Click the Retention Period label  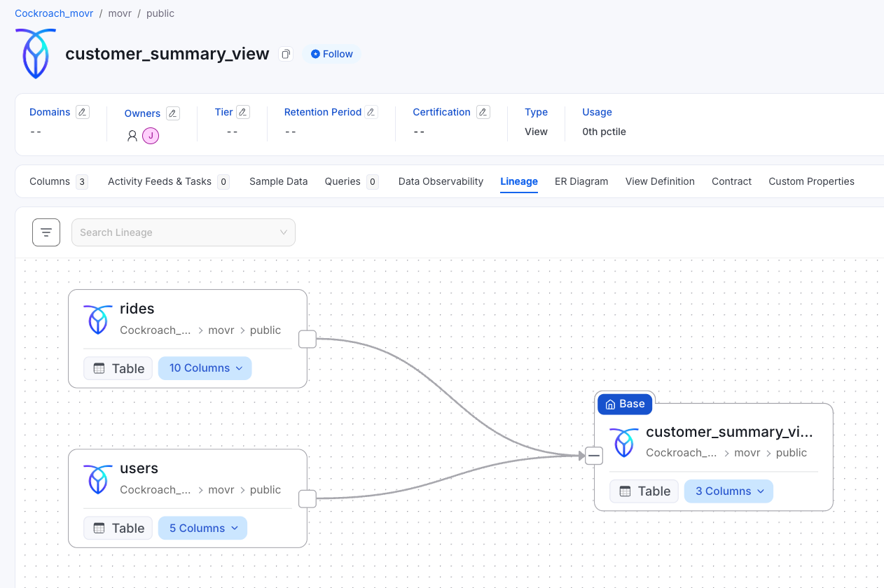[x=323, y=112]
